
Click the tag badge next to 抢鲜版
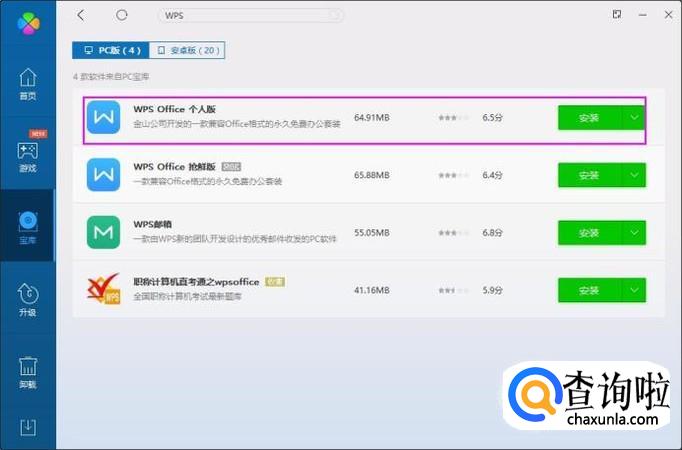pos(231,167)
